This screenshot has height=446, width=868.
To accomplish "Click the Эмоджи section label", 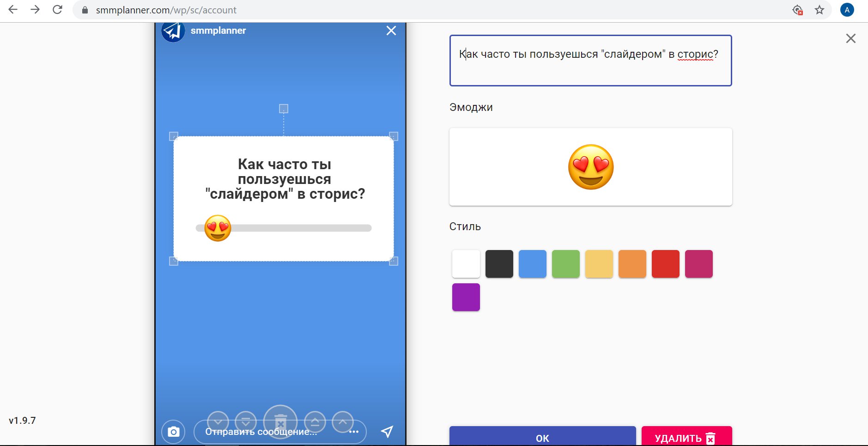I will (x=471, y=107).
